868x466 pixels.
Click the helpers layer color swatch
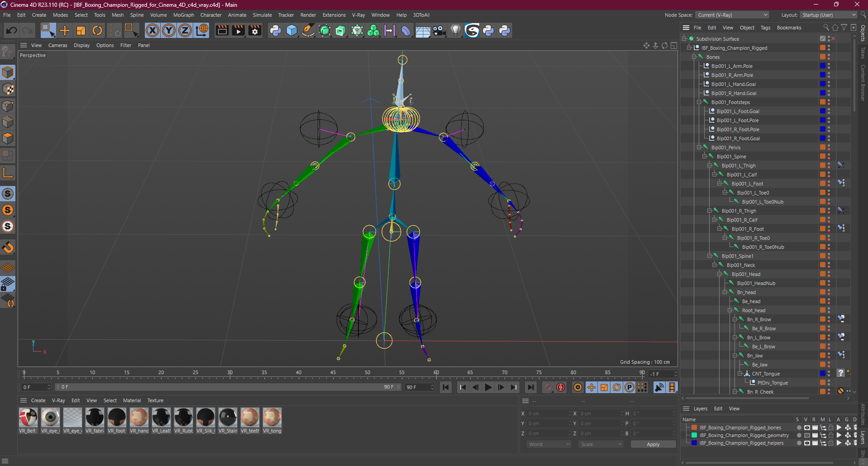(x=694, y=443)
